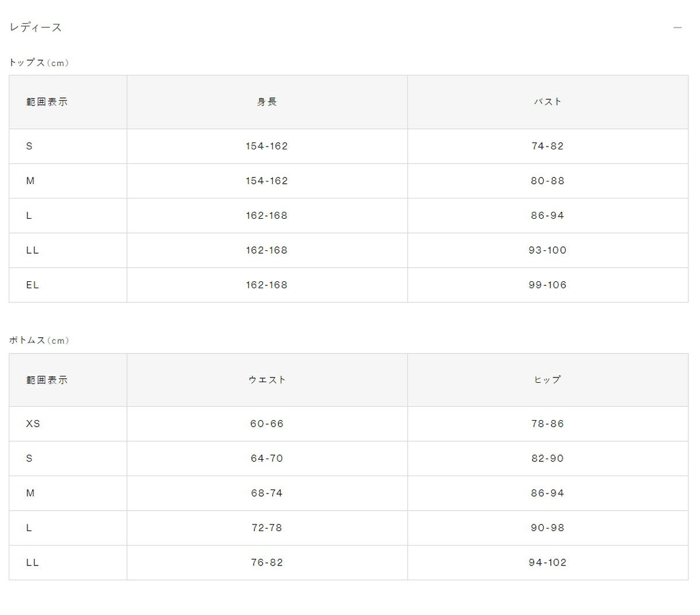
Task: Click the 80-88 bust value
Action: coord(548,181)
